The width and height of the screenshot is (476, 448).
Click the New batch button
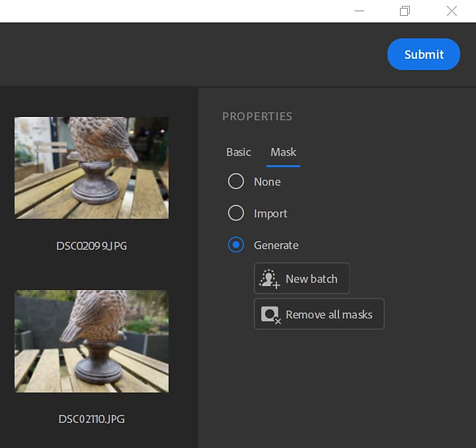click(x=301, y=278)
